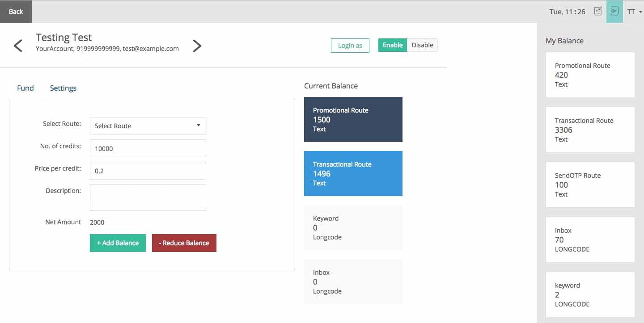Click the - Reduce Balance button

click(184, 243)
